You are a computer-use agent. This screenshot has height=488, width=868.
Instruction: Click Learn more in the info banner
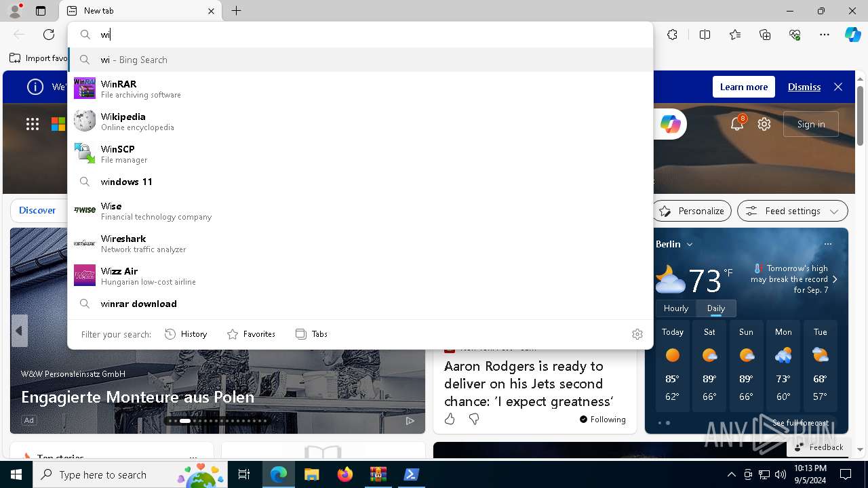tap(744, 87)
